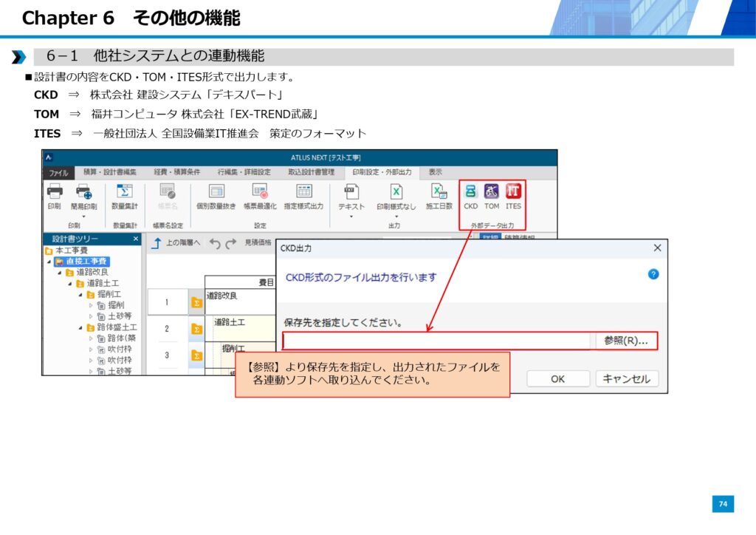Click the 施工日数 Excel icon
Viewport: 756px width, 535px height.
tap(439, 193)
